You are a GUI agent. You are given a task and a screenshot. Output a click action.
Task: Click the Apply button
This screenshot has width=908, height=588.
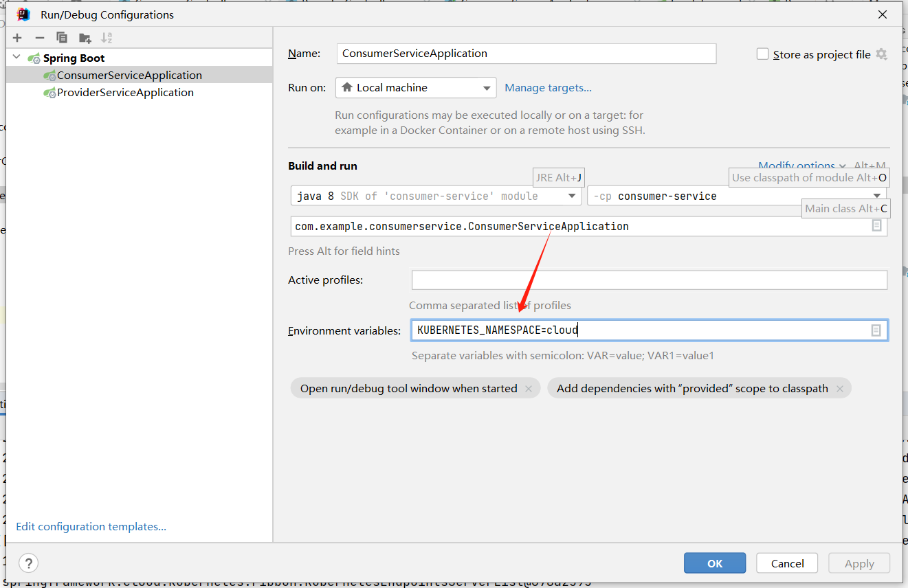[859, 563]
